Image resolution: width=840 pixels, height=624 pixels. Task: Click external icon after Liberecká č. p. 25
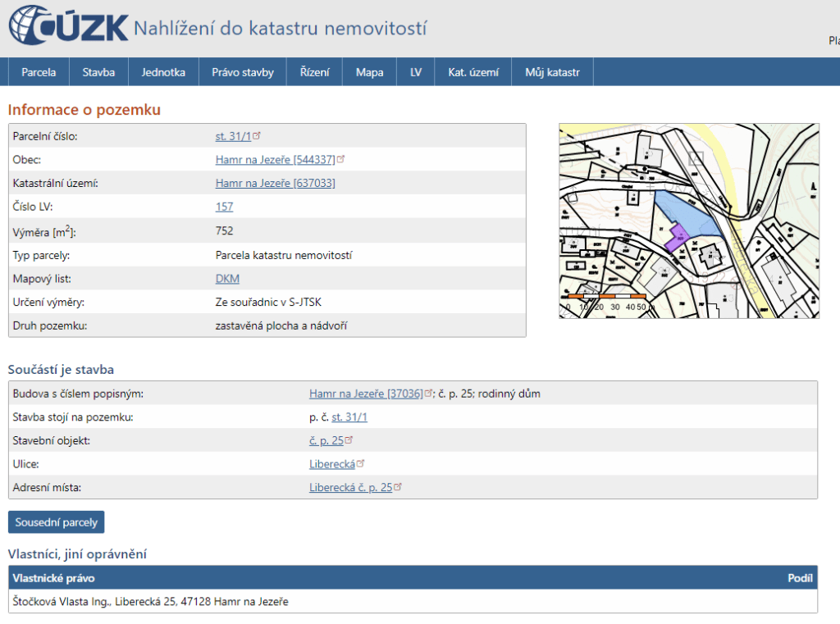[x=398, y=487]
